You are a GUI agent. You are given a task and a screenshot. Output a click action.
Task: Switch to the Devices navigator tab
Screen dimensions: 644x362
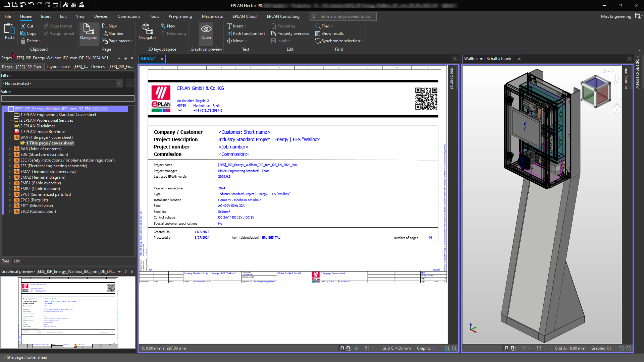pyautogui.click(x=112, y=67)
